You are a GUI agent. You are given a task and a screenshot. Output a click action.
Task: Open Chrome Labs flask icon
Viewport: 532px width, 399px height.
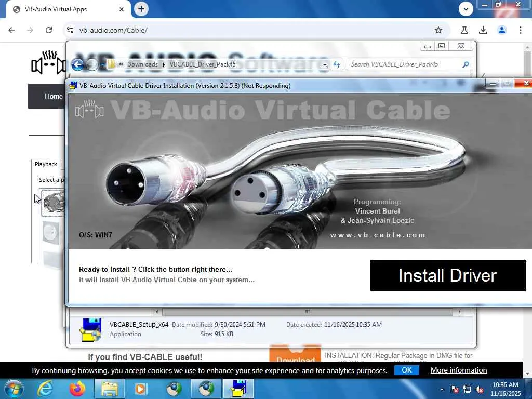click(464, 30)
